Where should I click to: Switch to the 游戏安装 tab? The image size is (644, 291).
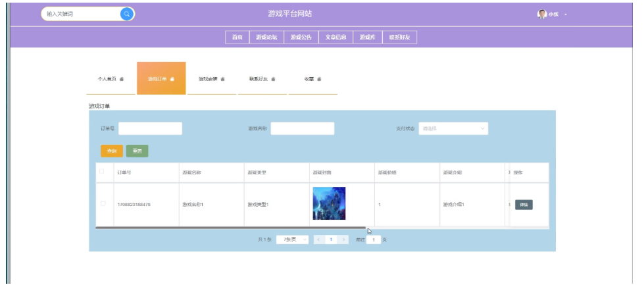pyautogui.click(x=212, y=78)
